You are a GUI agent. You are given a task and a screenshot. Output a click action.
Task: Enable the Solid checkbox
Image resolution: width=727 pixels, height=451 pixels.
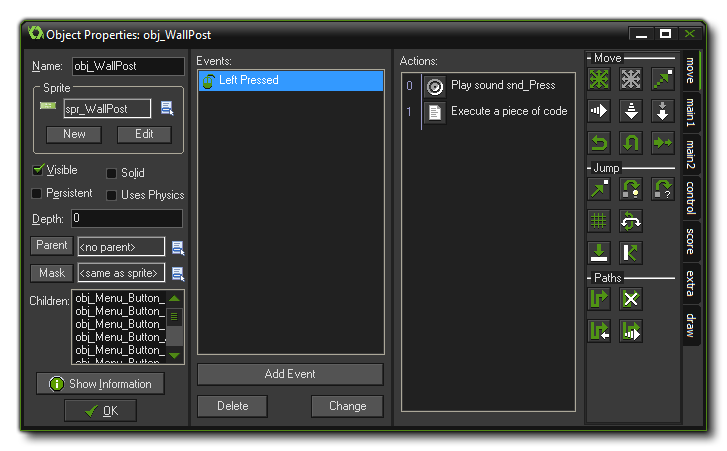click(112, 173)
